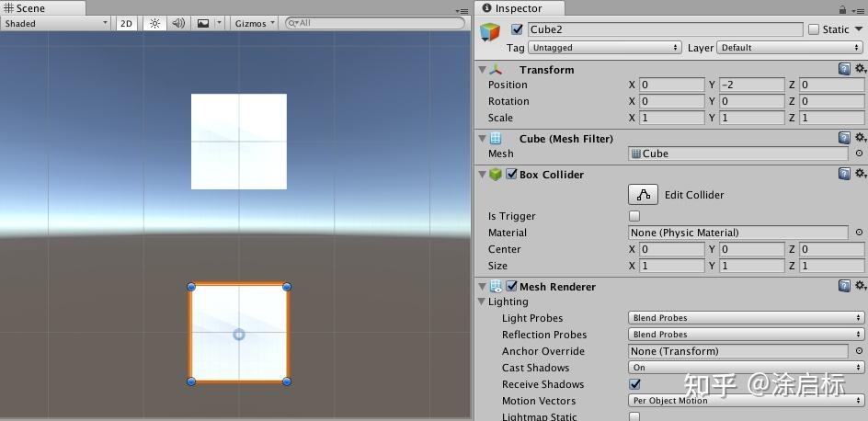Open the Tag Untagged dropdown
Screen dimensions: 868x421
pos(604,48)
